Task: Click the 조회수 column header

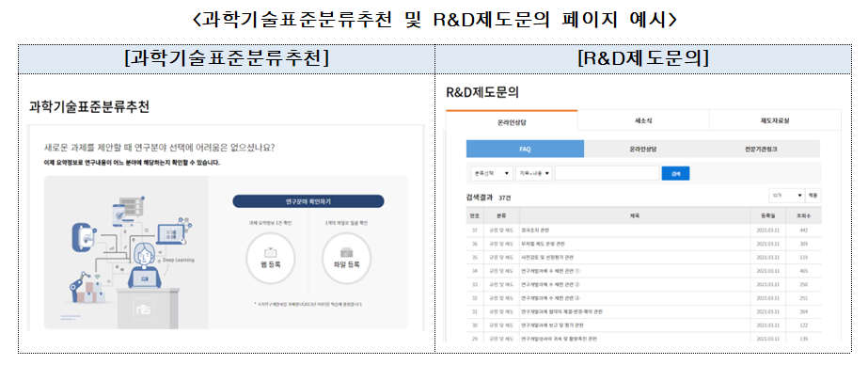Action: pos(803,215)
